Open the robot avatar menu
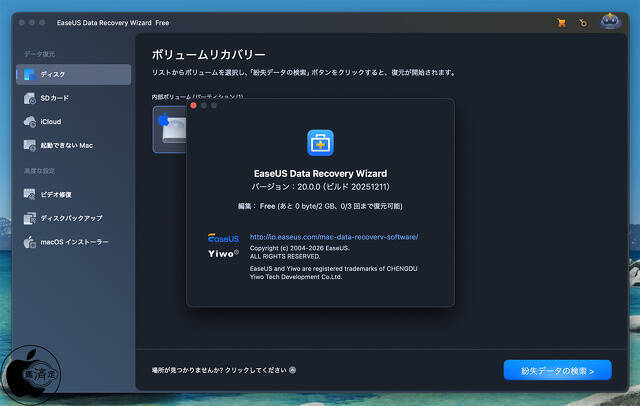This screenshot has height=406, width=640. [610, 21]
